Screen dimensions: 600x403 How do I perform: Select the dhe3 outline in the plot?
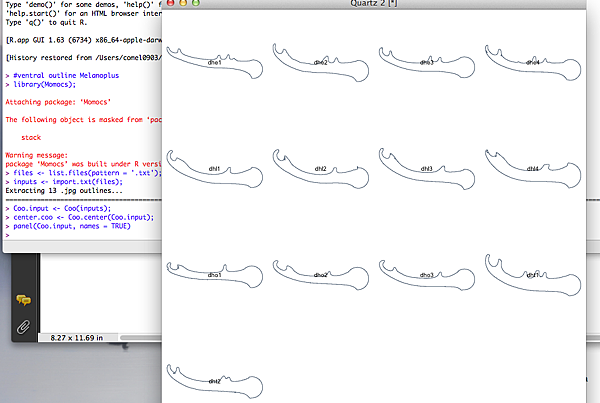427,62
